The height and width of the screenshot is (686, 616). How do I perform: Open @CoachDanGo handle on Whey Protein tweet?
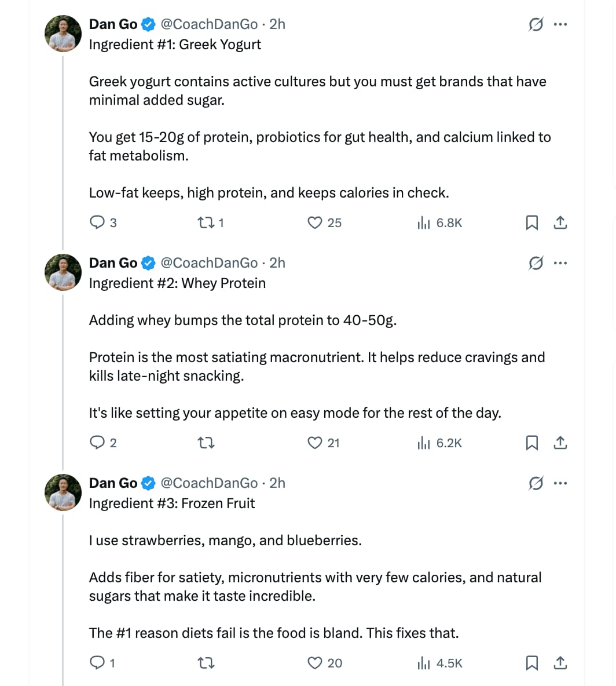pyautogui.click(x=208, y=263)
